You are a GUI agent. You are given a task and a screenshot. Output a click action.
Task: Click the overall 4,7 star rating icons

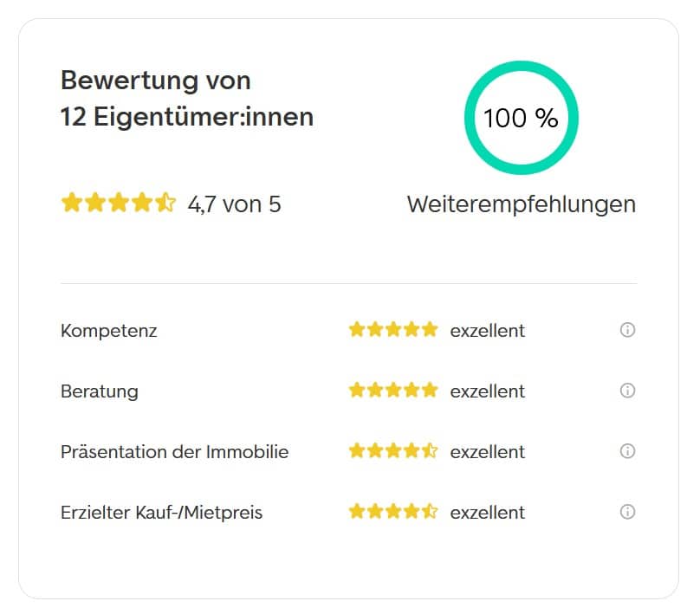(119, 203)
